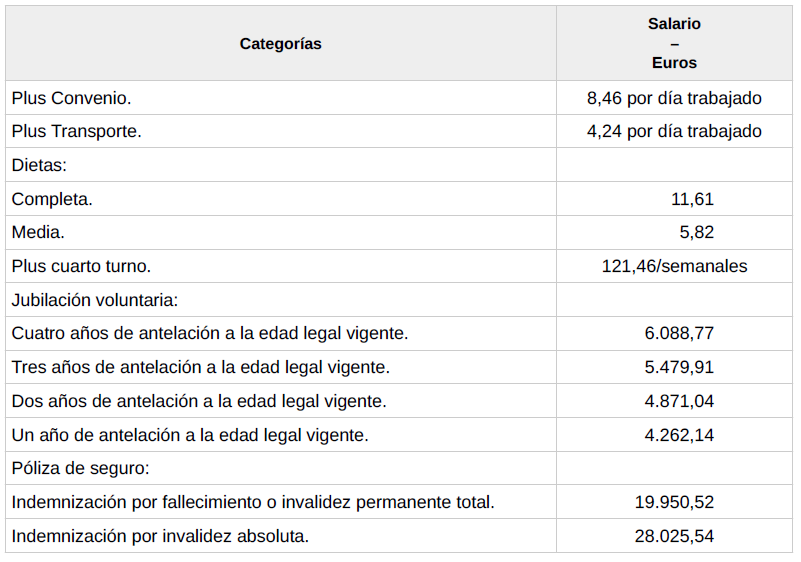Click the 4,24 por día trabajado value
This screenshot has height=562, width=801.
[x=674, y=131]
